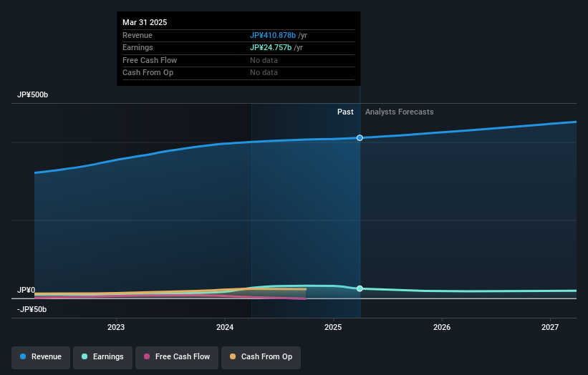Click the orange Cash From Op legend dot
Image resolution: width=588 pixels, height=375 pixels.
(233, 356)
